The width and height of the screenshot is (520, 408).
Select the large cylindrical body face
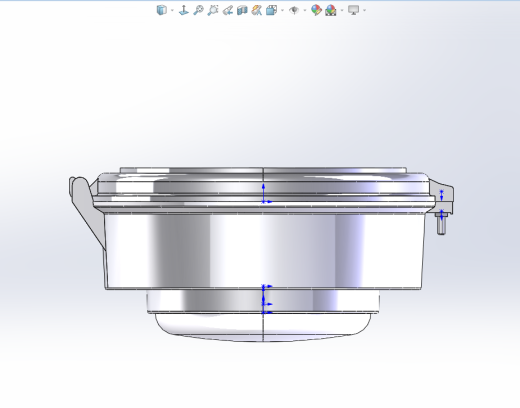(x=264, y=251)
